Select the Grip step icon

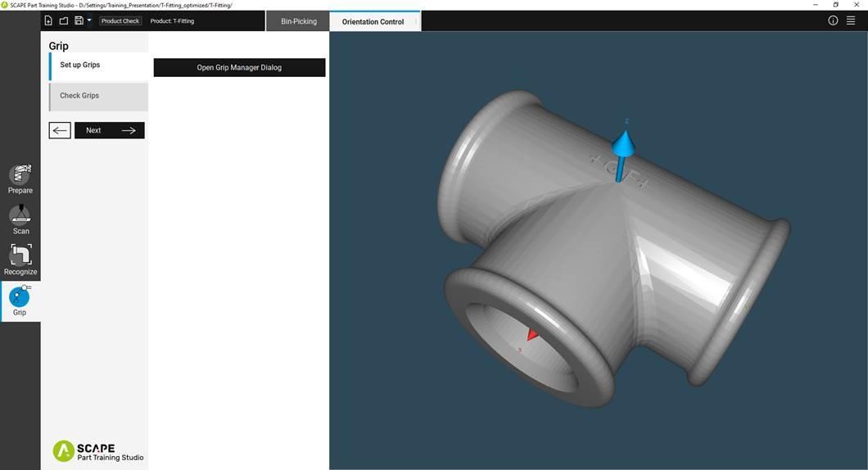(20, 301)
